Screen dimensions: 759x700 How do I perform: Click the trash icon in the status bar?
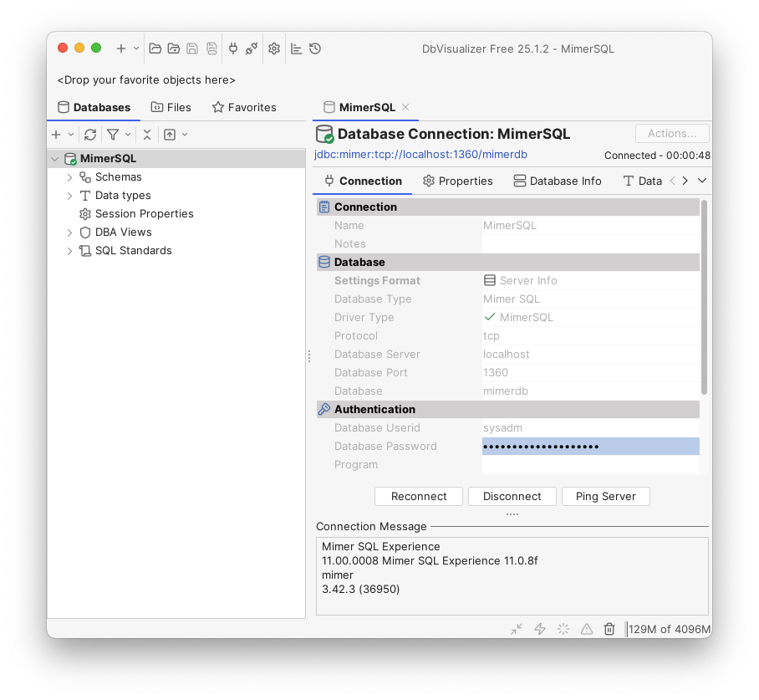coord(609,628)
